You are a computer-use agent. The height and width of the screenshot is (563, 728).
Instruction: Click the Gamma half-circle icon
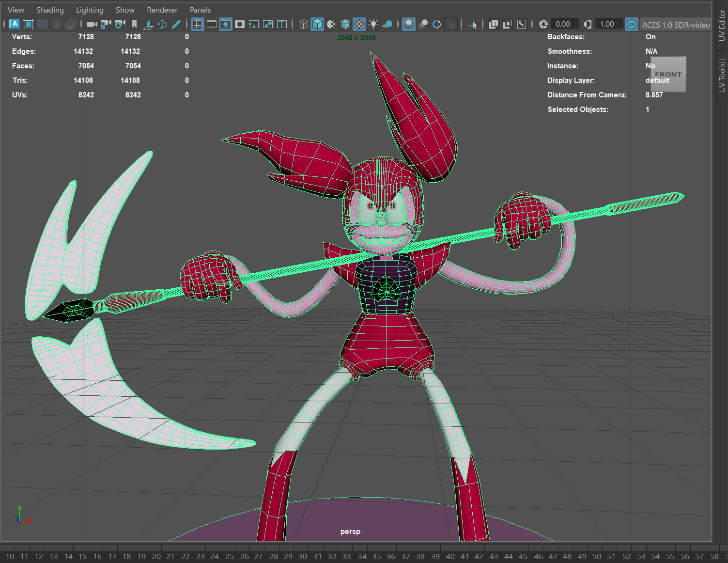click(x=588, y=24)
